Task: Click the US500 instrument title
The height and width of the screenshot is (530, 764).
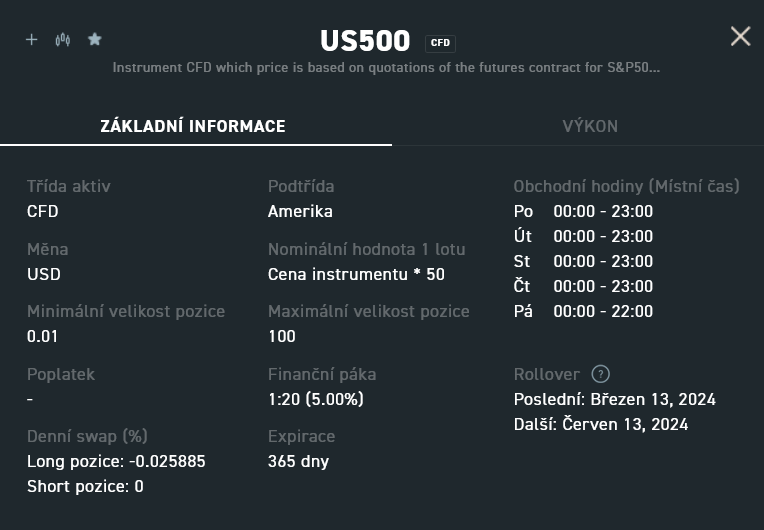Action: (365, 41)
